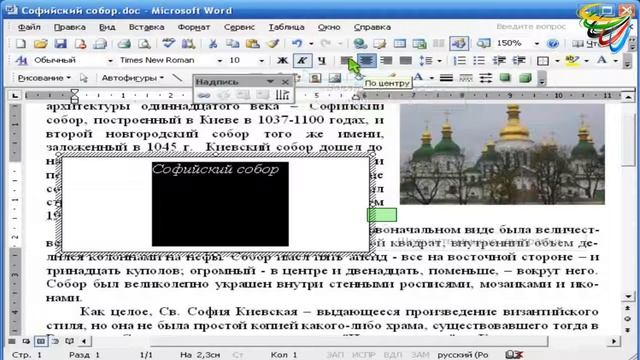Enable center alignment (По центру)
The image size is (640, 360).
pyautogui.click(x=367, y=61)
